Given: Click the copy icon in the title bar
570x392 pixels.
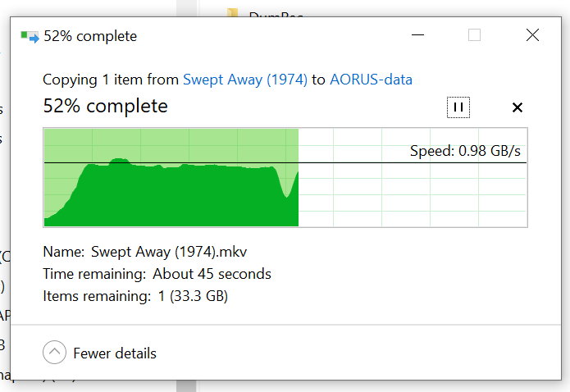Looking at the screenshot, I should [x=30, y=36].
